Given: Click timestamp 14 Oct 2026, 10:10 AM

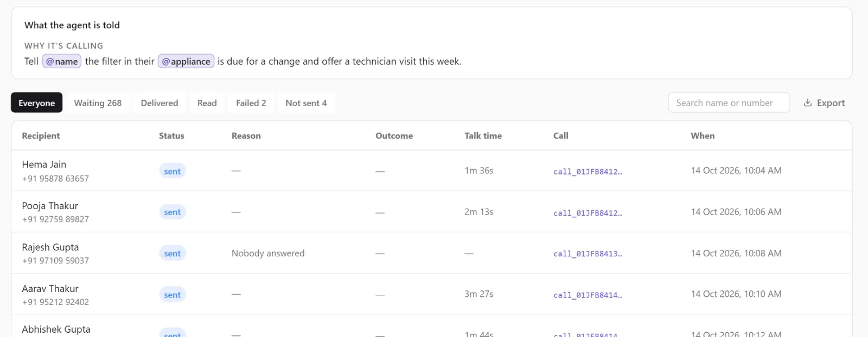Looking at the screenshot, I should point(736,294).
